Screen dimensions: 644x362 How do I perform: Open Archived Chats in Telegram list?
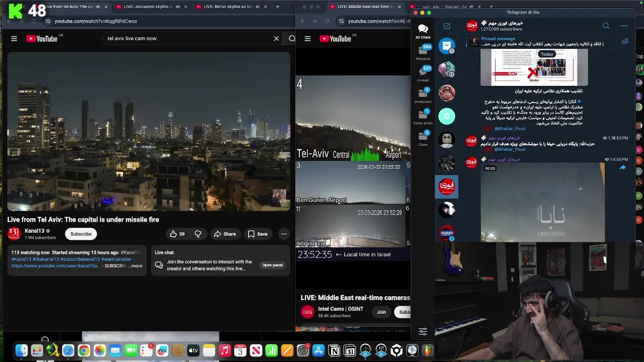447,46
